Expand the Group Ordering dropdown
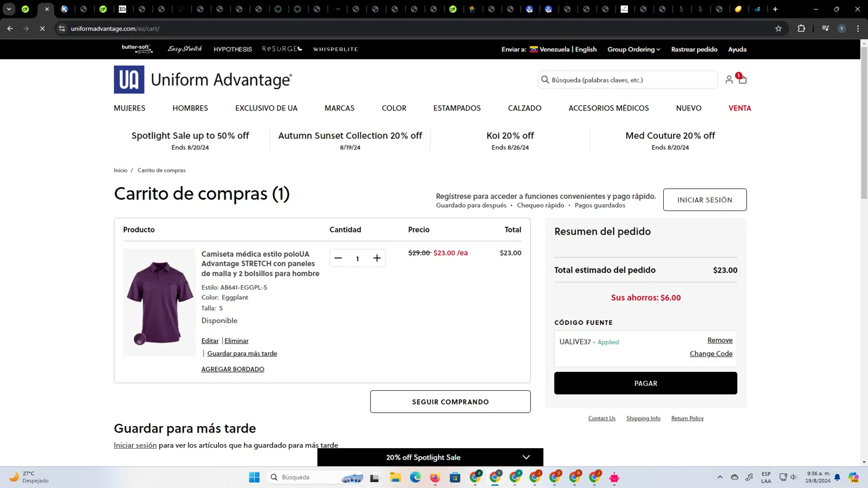Screen dimensions: 868x488 pos(634,49)
